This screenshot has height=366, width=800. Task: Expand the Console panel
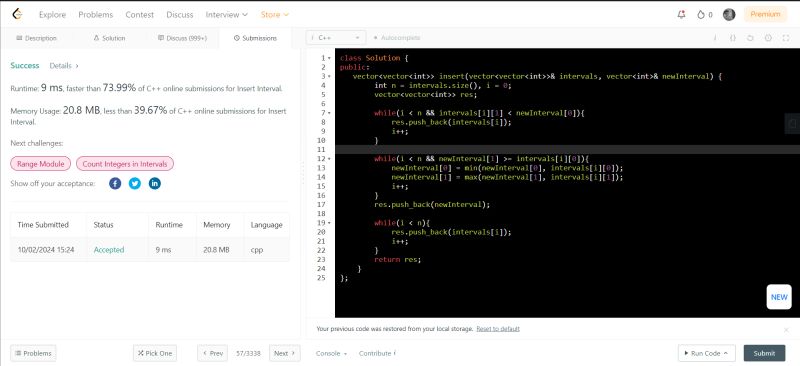331,353
